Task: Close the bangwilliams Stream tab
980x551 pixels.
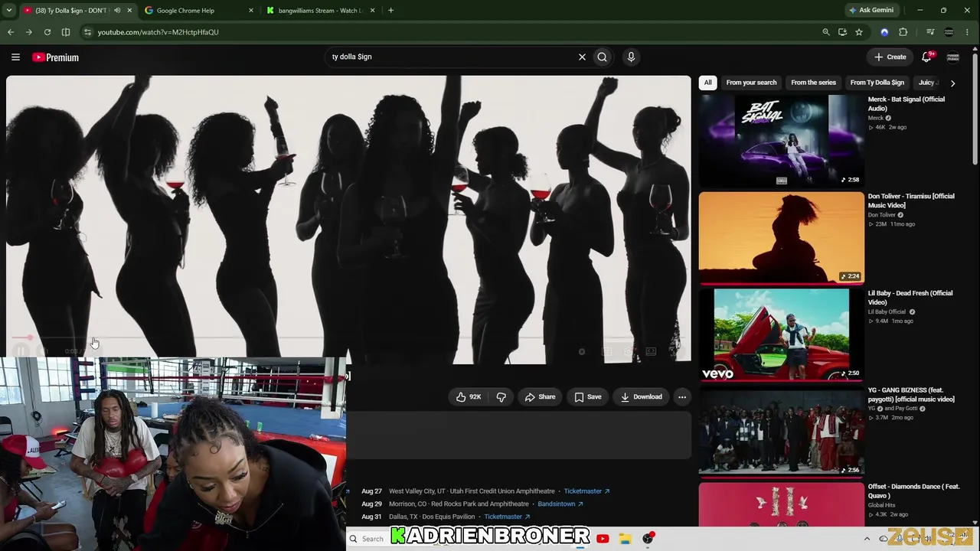Action: 373,11
